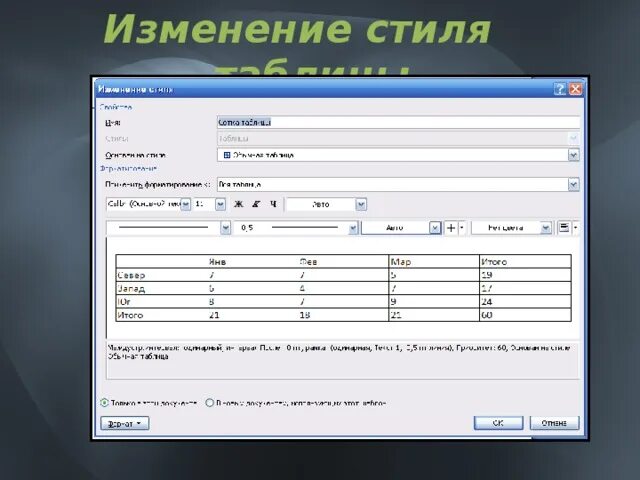
Task: Expand the font name dropdown
Action: tap(185, 204)
